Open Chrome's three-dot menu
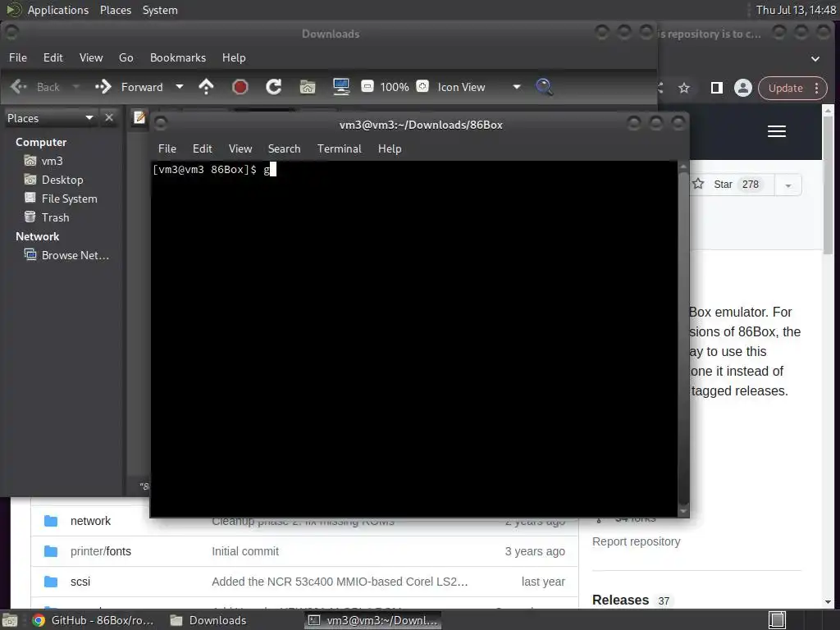Image resolution: width=840 pixels, height=630 pixels. coord(817,88)
